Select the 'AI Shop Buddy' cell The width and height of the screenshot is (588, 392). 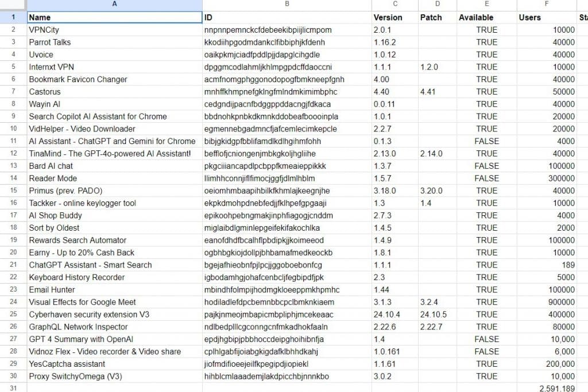click(x=114, y=215)
